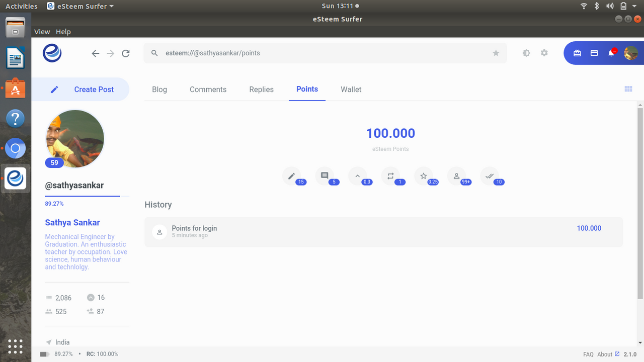Open the Comments tab
Image resolution: width=644 pixels, height=362 pixels.
pos(208,89)
